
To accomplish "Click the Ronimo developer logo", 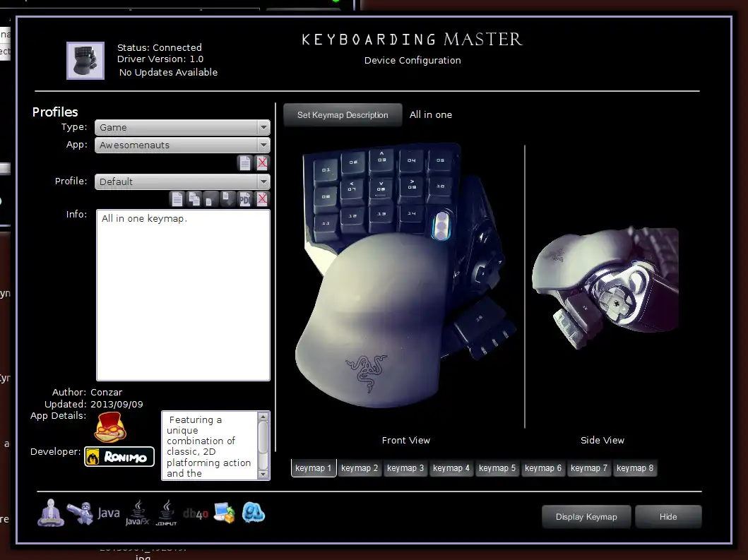I will coord(119,457).
